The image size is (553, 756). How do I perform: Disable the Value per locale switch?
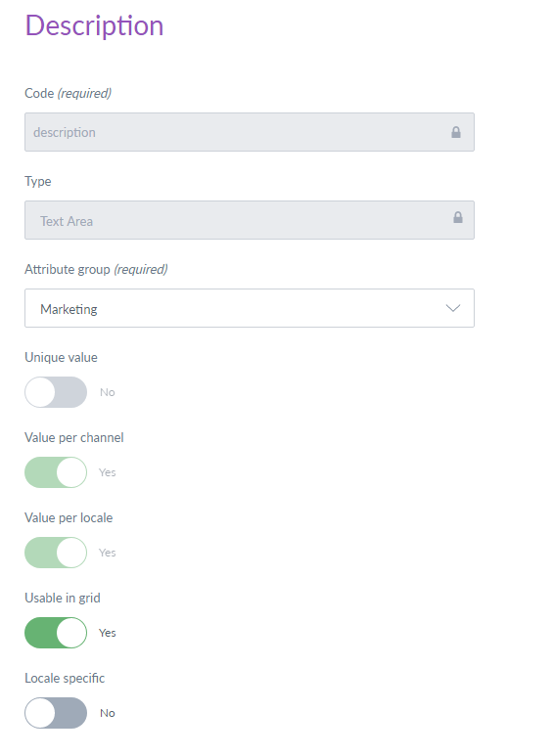click(56, 552)
